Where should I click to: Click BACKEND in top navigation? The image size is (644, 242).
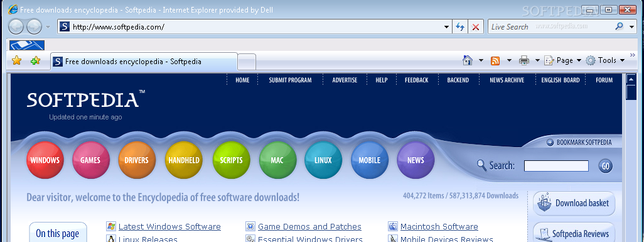458,80
